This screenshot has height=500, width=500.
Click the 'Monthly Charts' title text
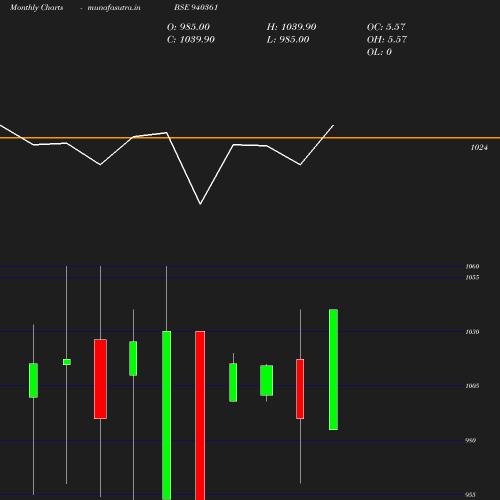click(36, 7)
